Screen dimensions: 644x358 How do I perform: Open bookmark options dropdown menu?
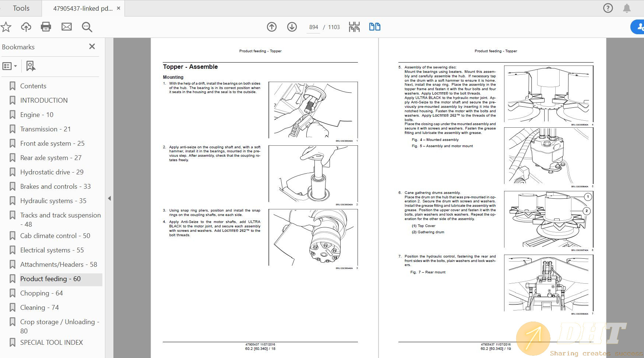tap(10, 66)
